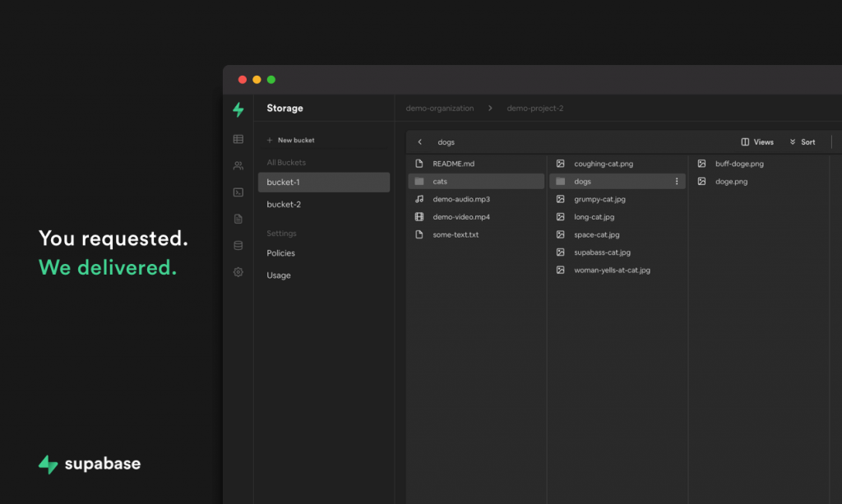Click demo-organization in the breadcrumb

(x=440, y=109)
